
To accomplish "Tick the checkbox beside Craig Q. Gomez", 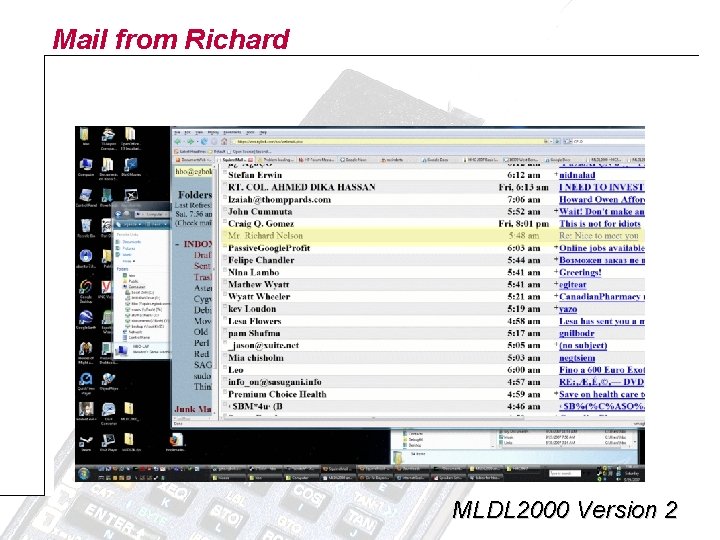I will coord(225,223).
